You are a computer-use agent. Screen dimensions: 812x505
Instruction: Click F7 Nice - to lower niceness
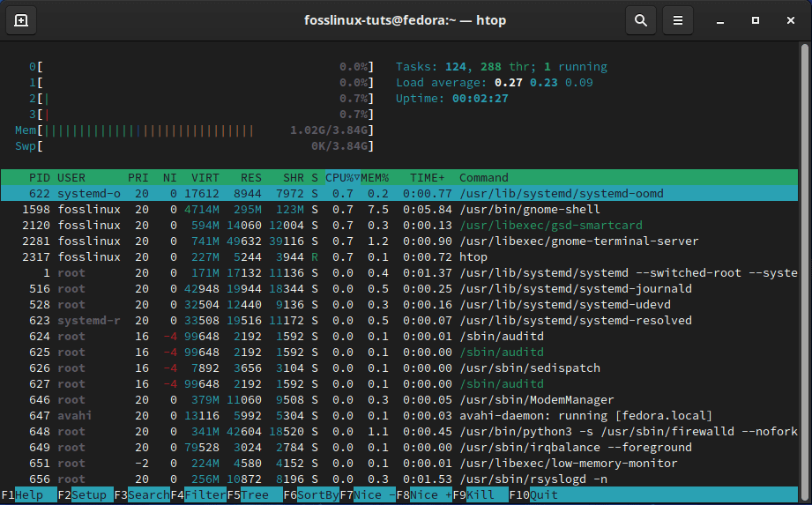369,495
